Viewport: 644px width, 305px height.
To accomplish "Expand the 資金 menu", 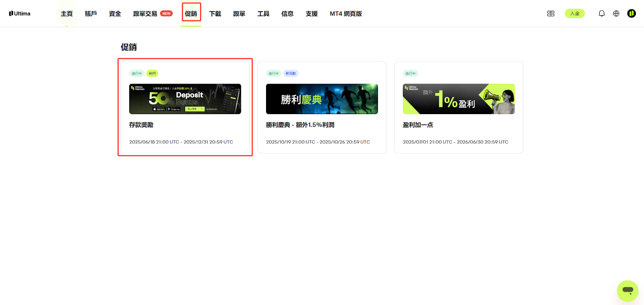I will 115,14.
